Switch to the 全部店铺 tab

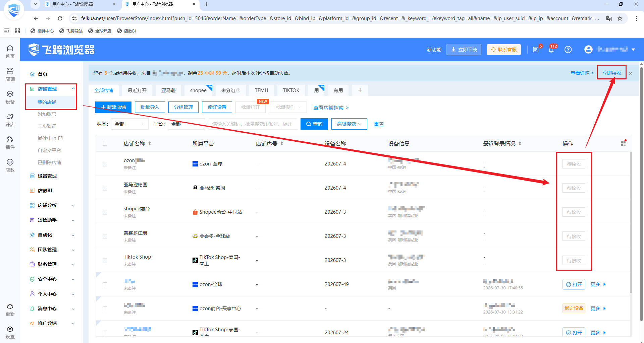coord(104,90)
